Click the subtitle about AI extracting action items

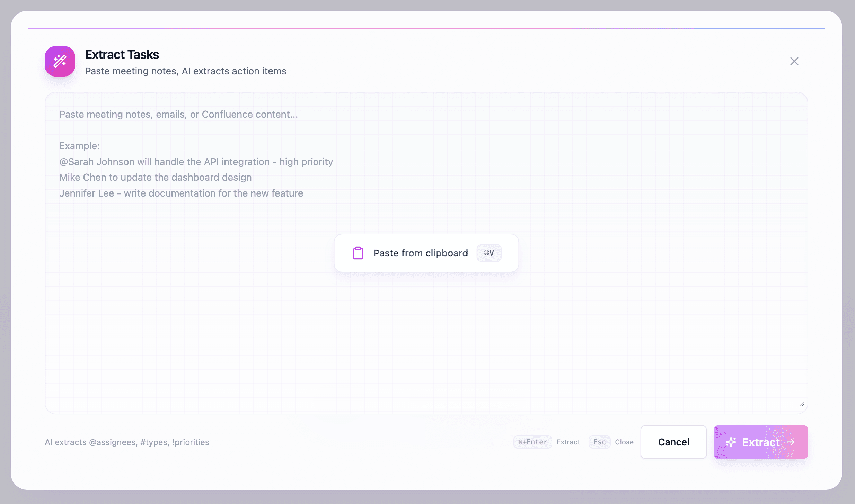(186, 71)
